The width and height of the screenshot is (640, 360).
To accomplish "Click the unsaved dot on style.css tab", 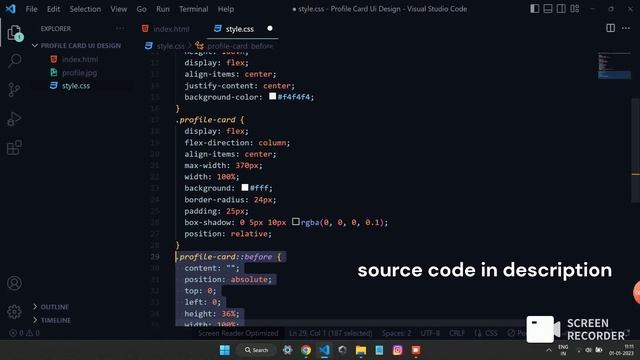I will click(x=270, y=28).
